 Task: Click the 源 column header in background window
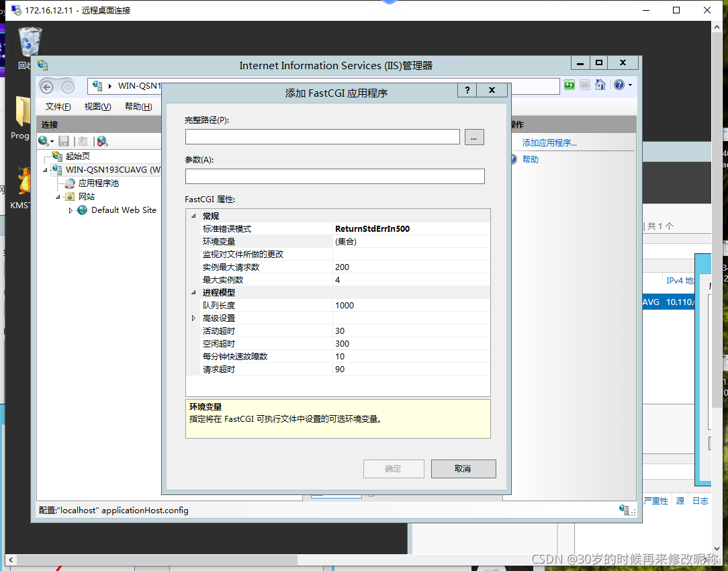pyautogui.click(x=680, y=501)
